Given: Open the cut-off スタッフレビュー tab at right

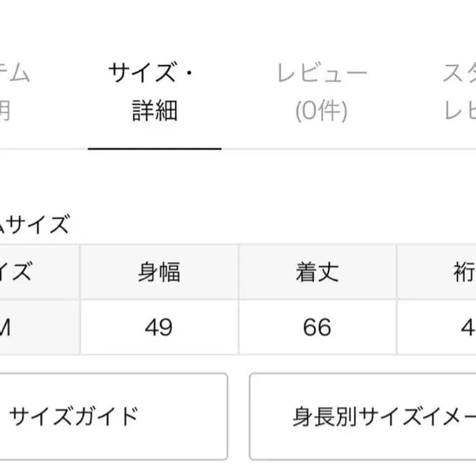Looking at the screenshot, I should (x=459, y=93).
